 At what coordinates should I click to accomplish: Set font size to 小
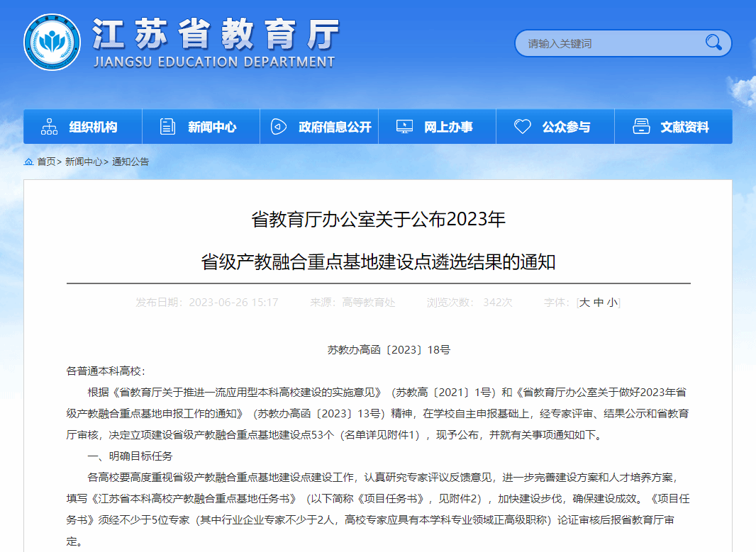coord(612,303)
